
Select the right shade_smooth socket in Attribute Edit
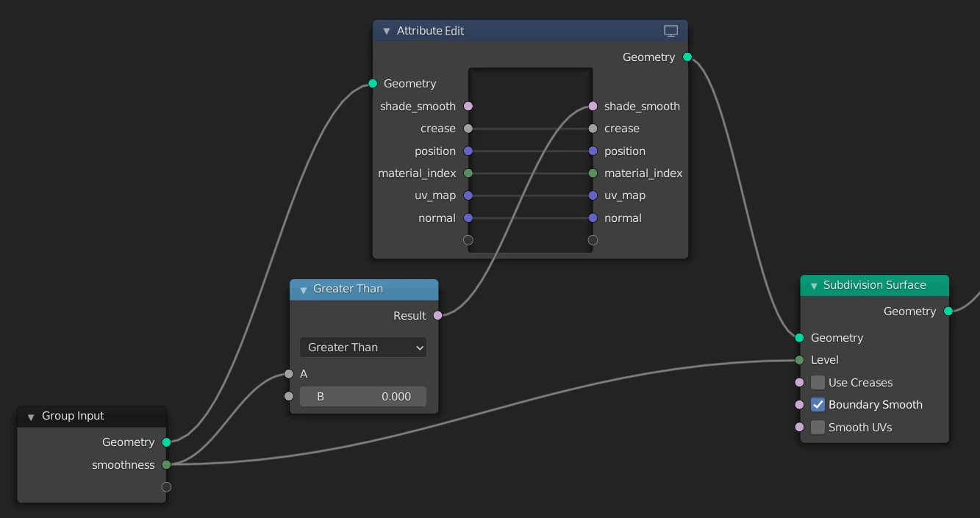pos(593,107)
